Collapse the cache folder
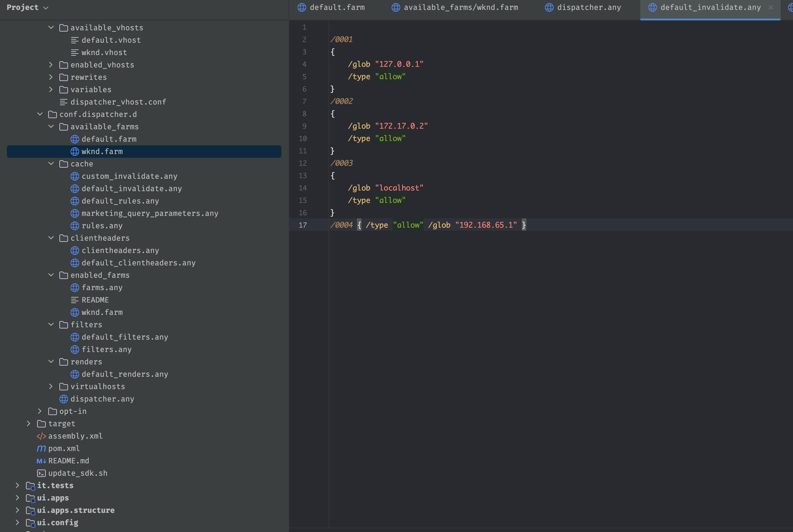This screenshot has height=532, width=793. click(51, 164)
